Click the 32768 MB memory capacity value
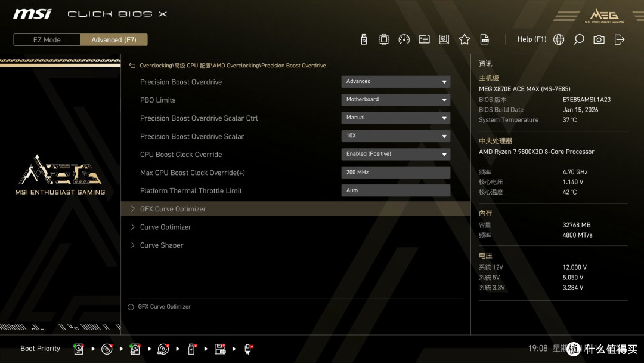The height and width of the screenshot is (363, 644). click(577, 225)
